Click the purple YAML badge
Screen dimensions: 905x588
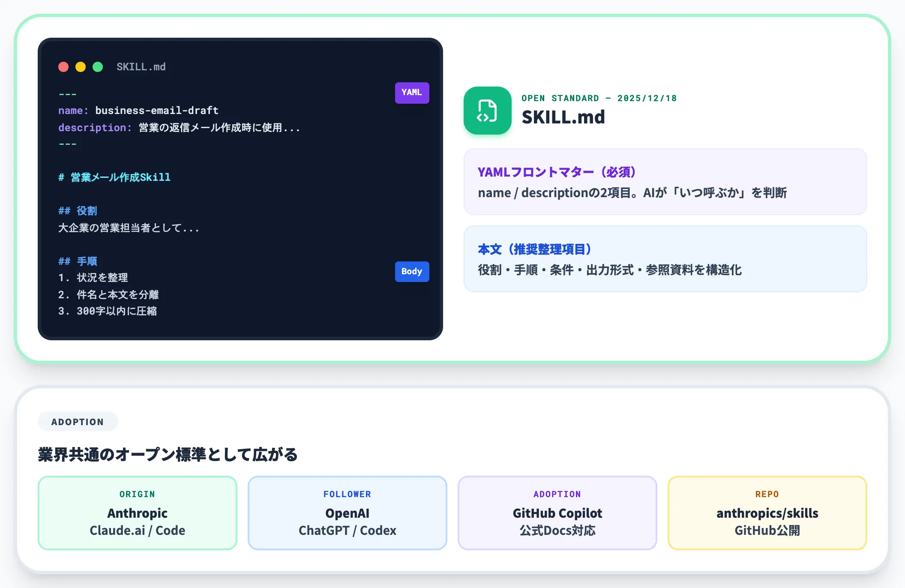coord(412,93)
